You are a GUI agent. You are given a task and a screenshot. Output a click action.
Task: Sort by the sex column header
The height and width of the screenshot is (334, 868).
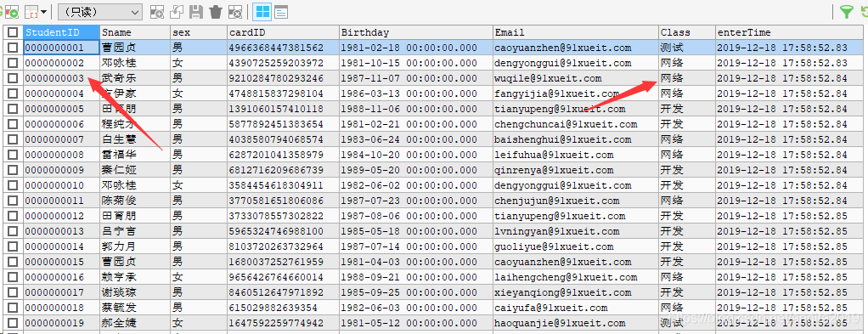pyautogui.click(x=199, y=32)
